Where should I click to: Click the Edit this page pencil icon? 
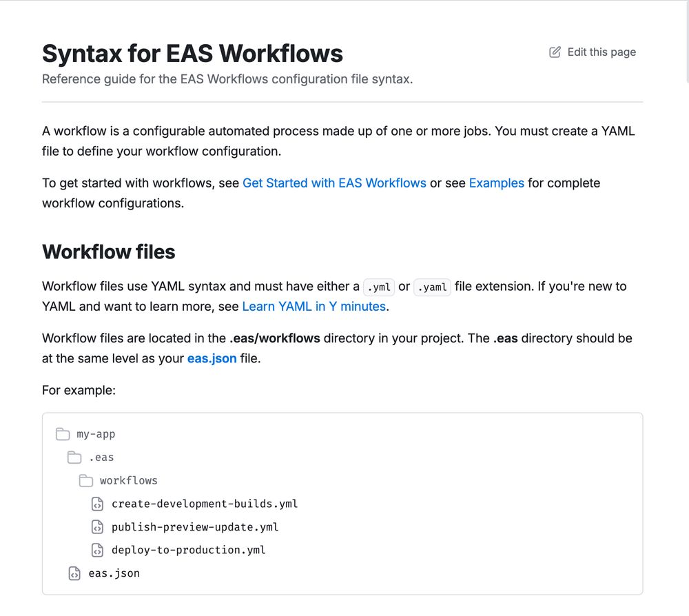coord(555,52)
